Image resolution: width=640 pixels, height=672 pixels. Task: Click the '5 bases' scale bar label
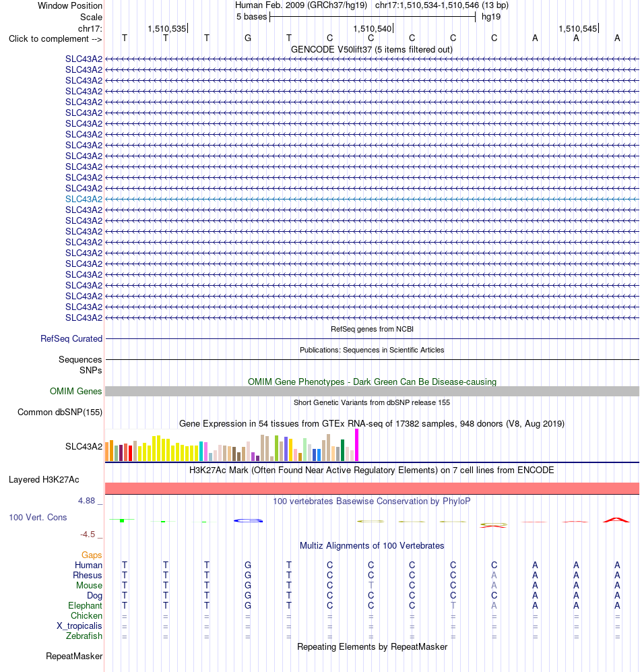coord(251,17)
